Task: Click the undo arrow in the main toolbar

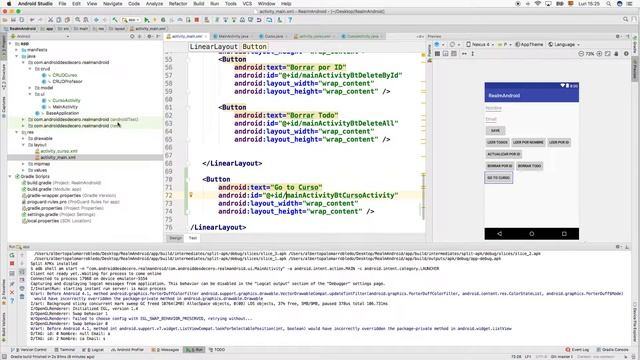Action: (x=32, y=20)
